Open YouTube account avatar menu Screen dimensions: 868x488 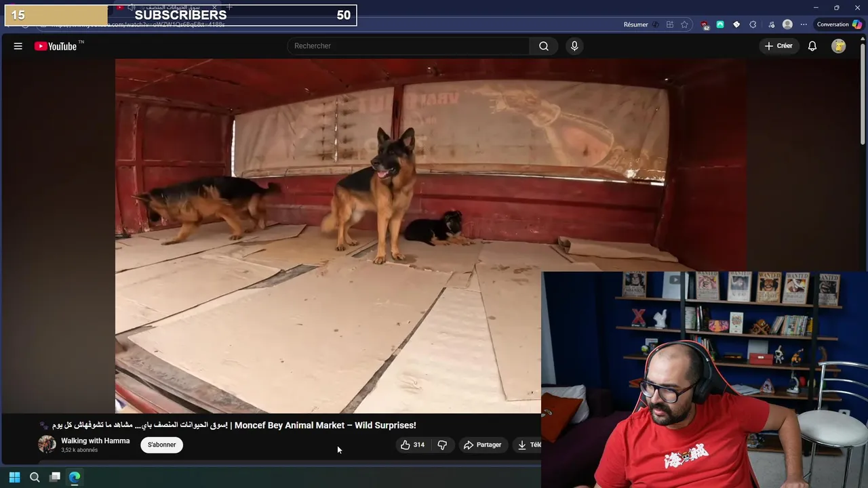point(839,46)
